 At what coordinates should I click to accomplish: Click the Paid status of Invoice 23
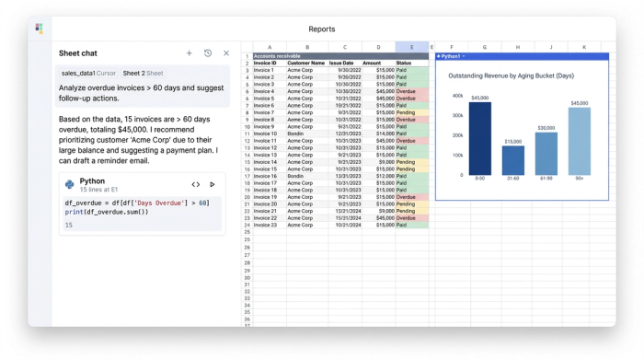[x=412, y=226]
